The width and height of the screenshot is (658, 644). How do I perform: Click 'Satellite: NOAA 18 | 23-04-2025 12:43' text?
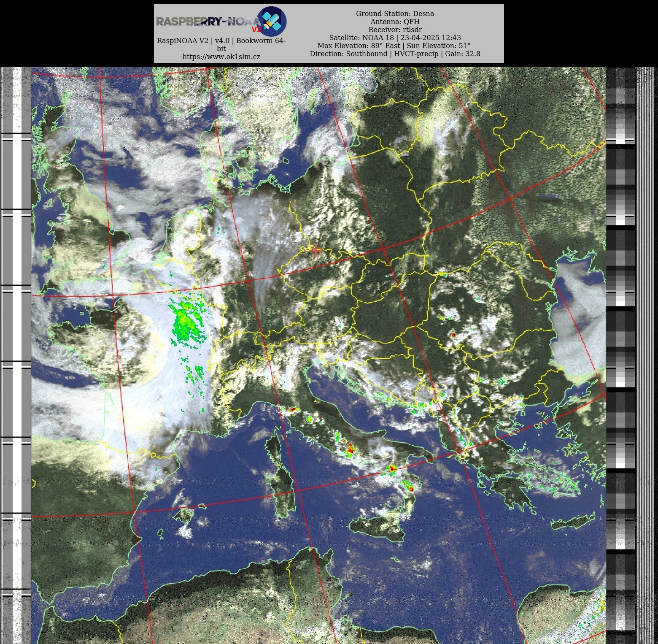pos(395,38)
